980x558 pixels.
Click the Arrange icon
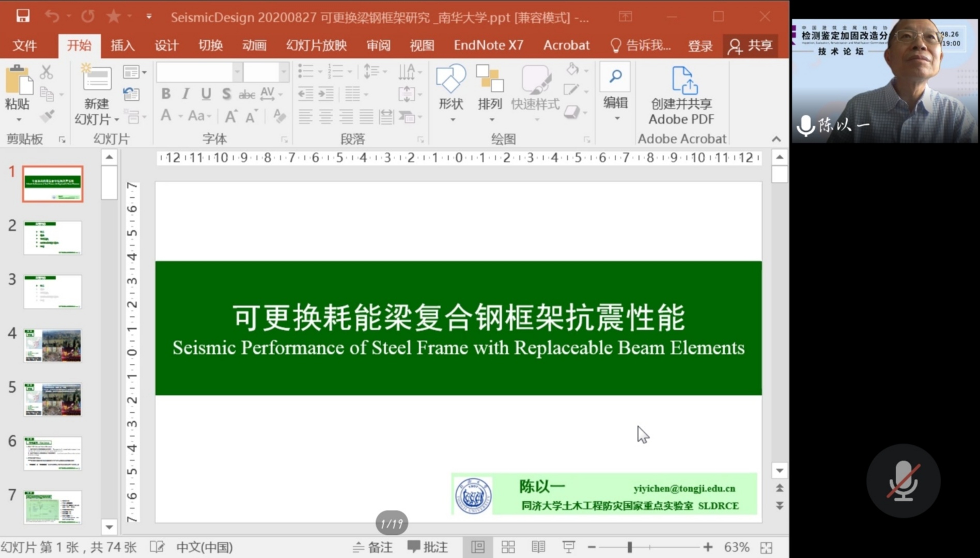490,80
